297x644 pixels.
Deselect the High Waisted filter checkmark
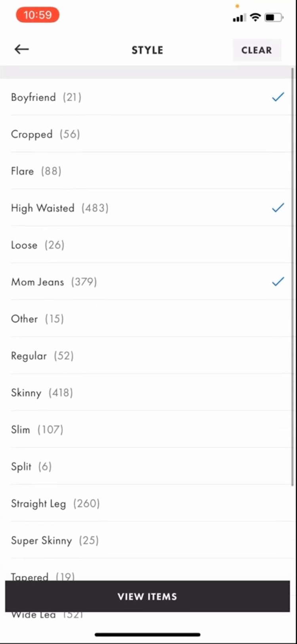(278, 207)
